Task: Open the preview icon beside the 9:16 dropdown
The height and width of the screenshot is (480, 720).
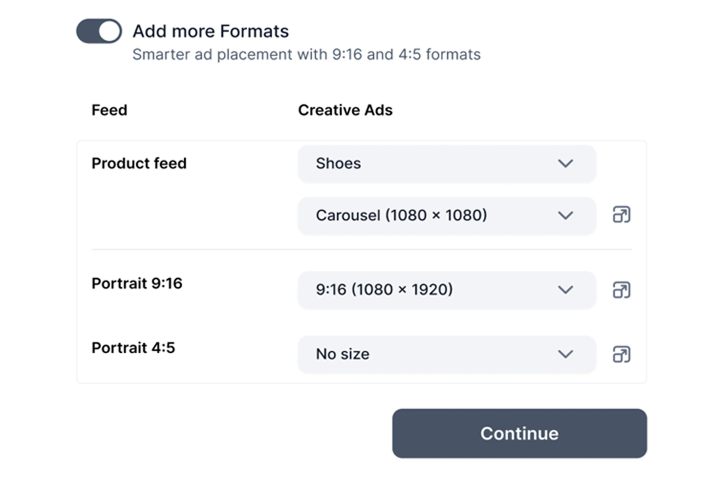Action: [621, 290]
